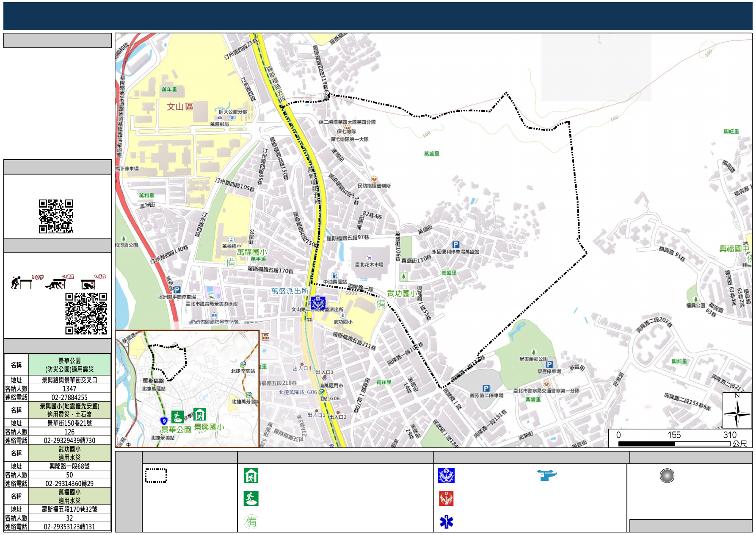756x535 pixels.
Task: Click the 臺北花木市場 label on the map
Action: click(x=369, y=265)
